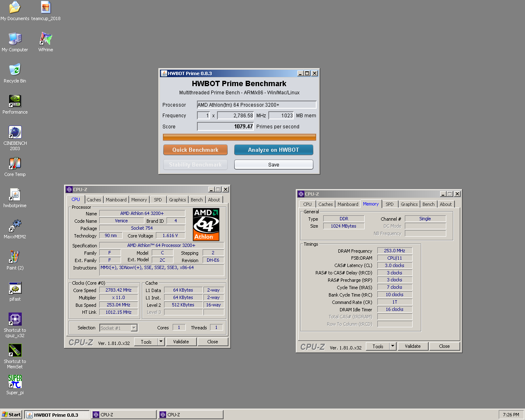The height and width of the screenshot is (420, 525).
Task: Click Tools button in the CPU tab CPU-Z window
Action: (x=146, y=342)
